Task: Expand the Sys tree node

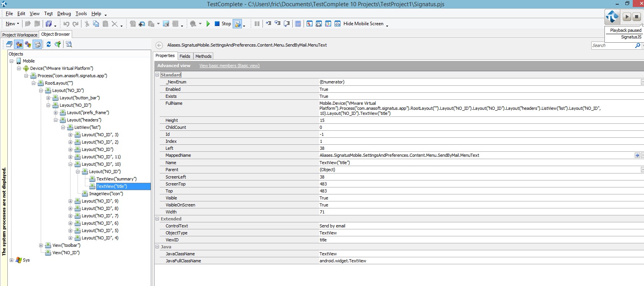Action: (x=11, y=260)
